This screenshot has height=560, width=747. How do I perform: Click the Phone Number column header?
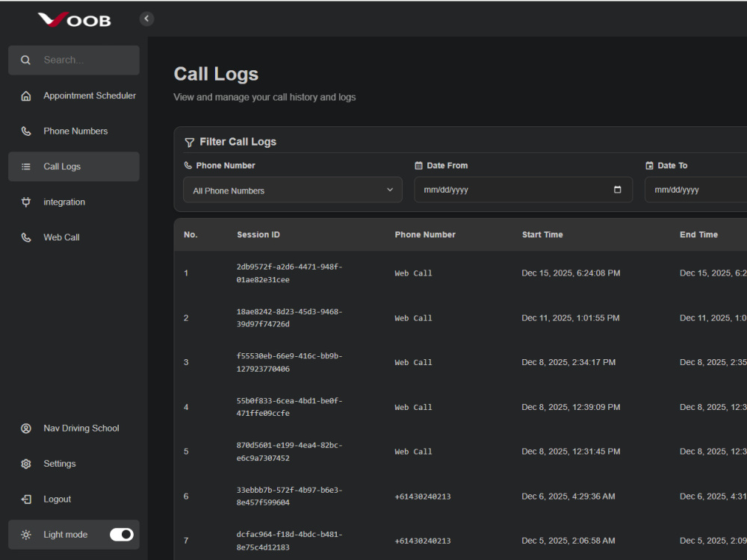(425, 234)
